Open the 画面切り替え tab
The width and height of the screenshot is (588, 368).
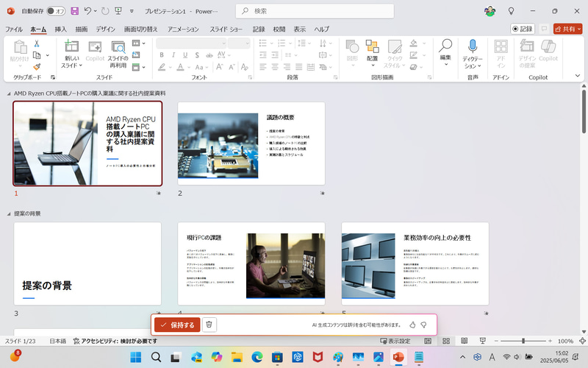140,29
